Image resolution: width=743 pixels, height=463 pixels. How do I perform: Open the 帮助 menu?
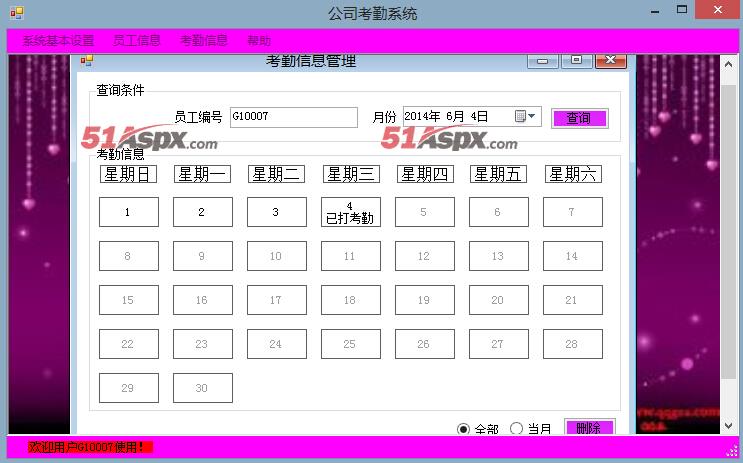(259, 41)
